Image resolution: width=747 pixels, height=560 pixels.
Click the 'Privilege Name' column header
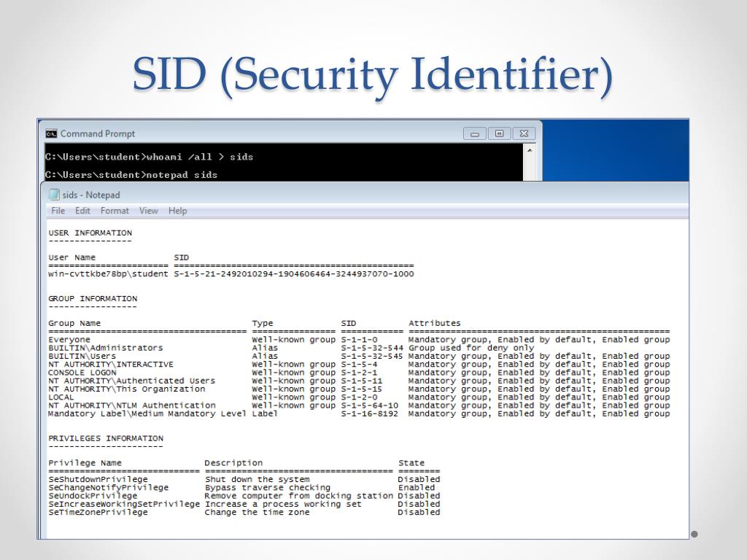(85, 463)
